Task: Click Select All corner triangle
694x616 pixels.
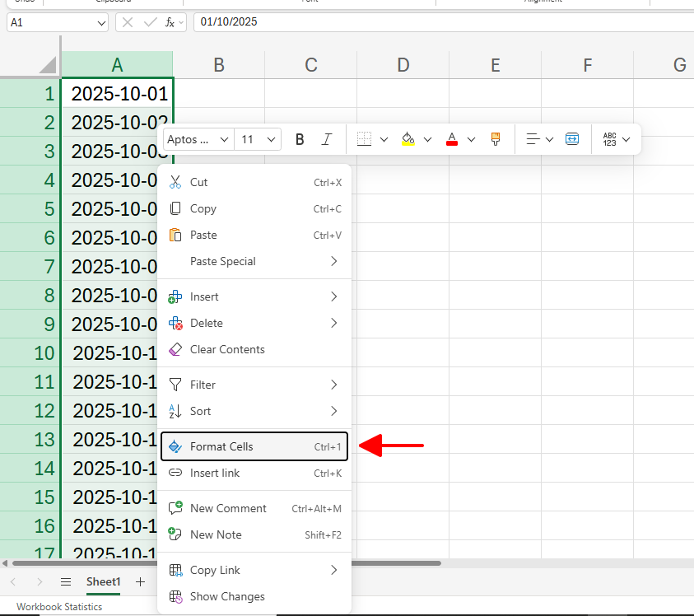Action: [x=48, y=65]
